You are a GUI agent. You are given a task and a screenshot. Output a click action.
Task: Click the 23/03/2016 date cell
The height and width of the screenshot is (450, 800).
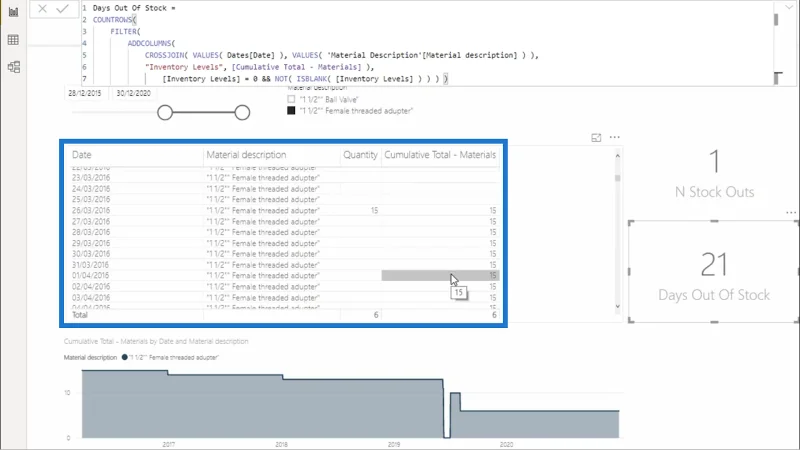91,178
